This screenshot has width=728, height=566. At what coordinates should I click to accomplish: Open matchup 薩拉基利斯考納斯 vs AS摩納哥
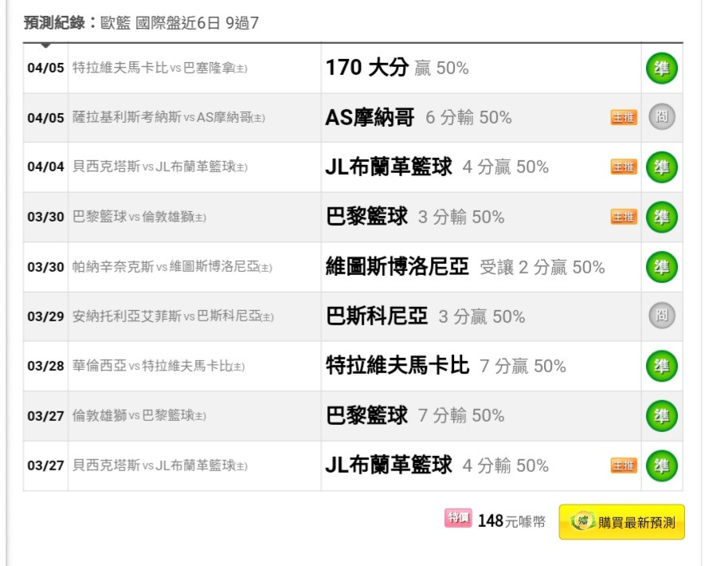(x=168, y=118)
